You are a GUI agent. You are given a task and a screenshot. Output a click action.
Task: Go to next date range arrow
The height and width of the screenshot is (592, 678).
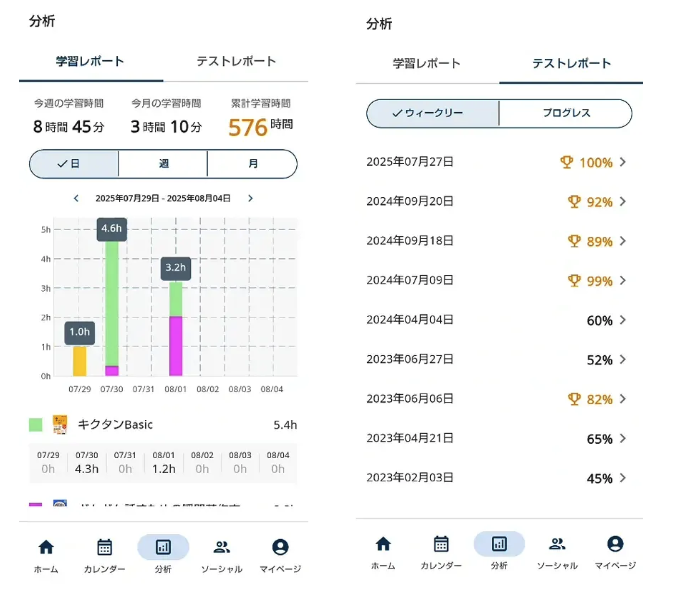click(250, 199)
